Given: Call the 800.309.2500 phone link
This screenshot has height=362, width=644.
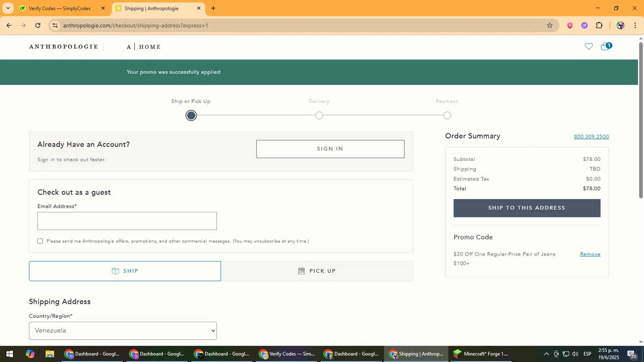Looking at the screenshot, I should pyautogui.click(x=591, y=137).
